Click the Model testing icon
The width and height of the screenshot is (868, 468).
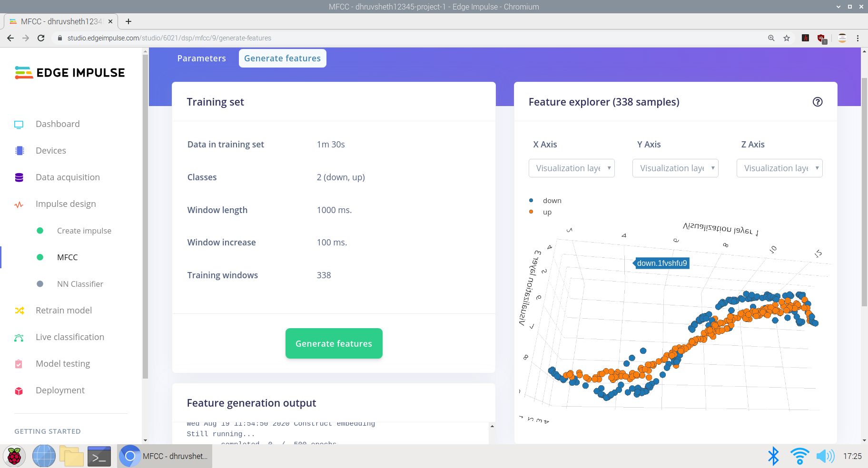(x=20, y=363)
